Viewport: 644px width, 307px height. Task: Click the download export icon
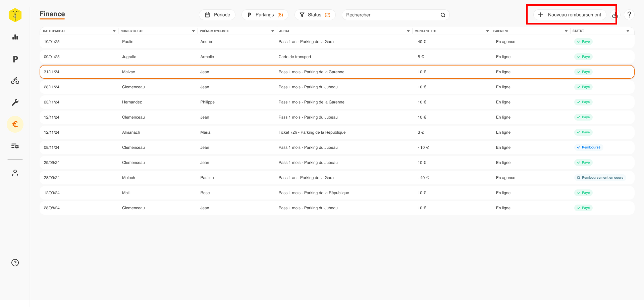[615, 15]
